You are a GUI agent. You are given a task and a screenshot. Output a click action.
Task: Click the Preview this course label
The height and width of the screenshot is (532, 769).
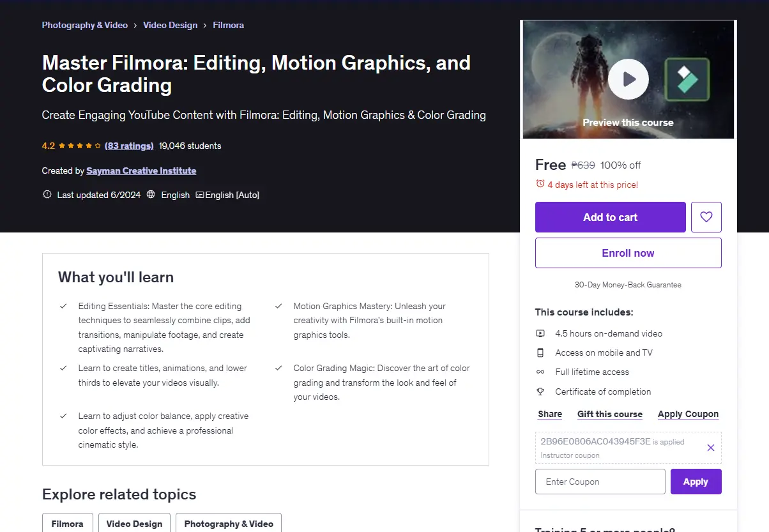click(628, 123)
